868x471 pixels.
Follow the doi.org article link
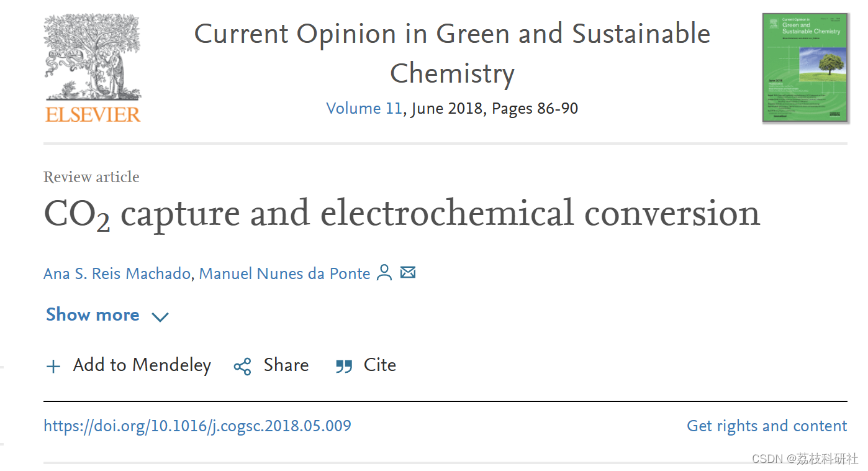pyautogui.click(x=197, y=426)
